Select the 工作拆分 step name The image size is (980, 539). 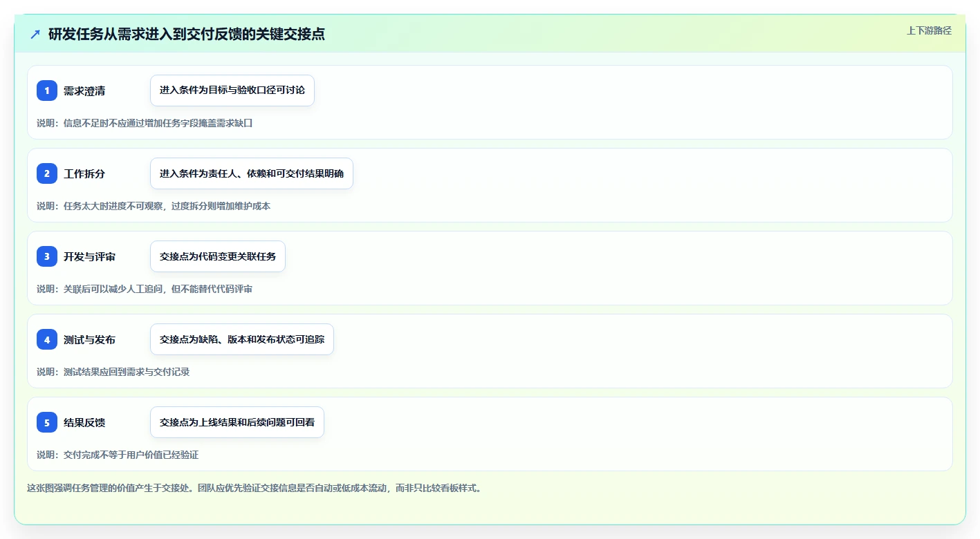coord(84,173)
